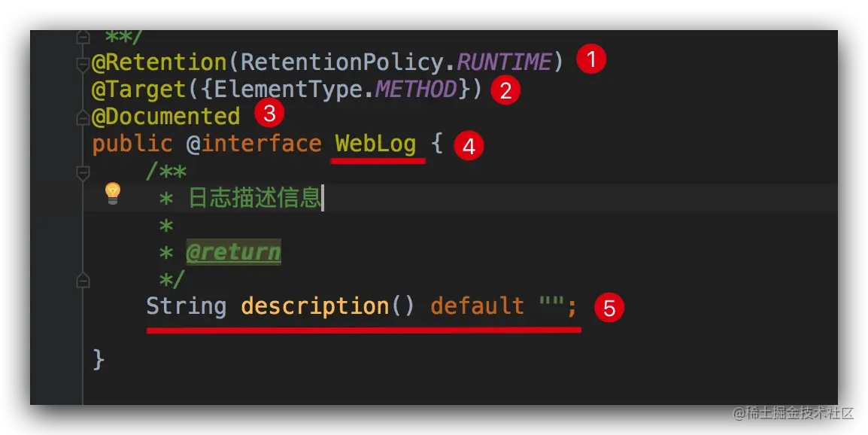
Task: Click the @return Javadoc tag
Action: [234, 252]
